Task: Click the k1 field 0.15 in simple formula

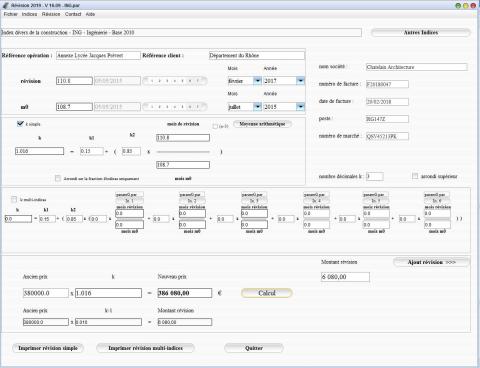Action: point(92,151)
